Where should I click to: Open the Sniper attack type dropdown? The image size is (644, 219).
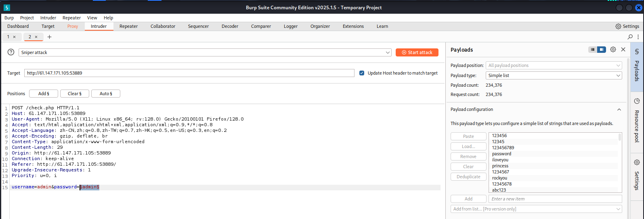tap(205, 52)
